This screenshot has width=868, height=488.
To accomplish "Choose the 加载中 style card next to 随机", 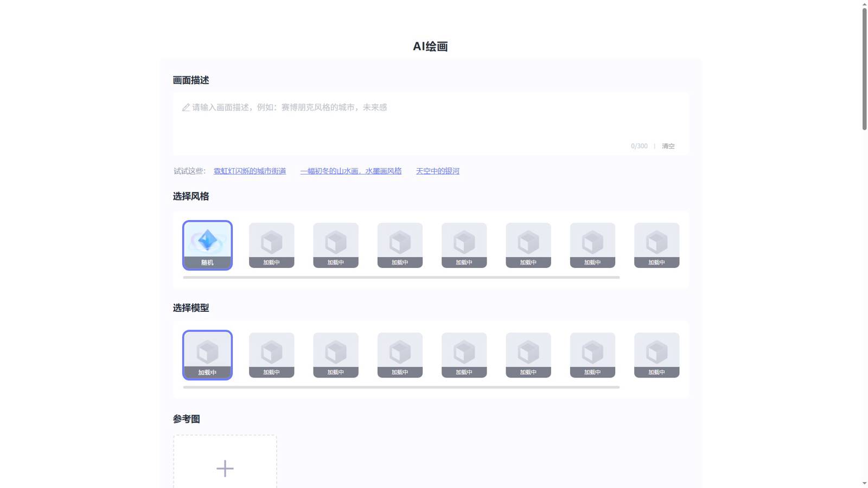I will coord(272,245).
